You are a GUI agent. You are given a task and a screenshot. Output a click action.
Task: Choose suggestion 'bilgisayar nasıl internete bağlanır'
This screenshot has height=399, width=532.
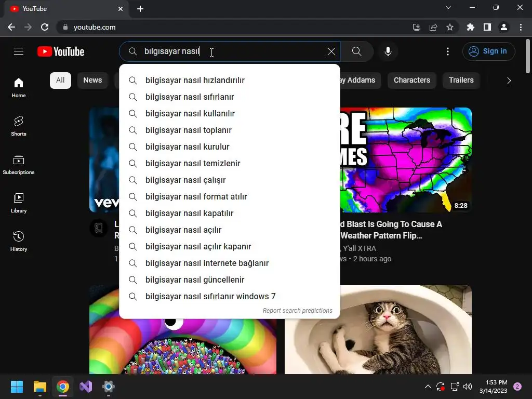[x=230, y=263]
